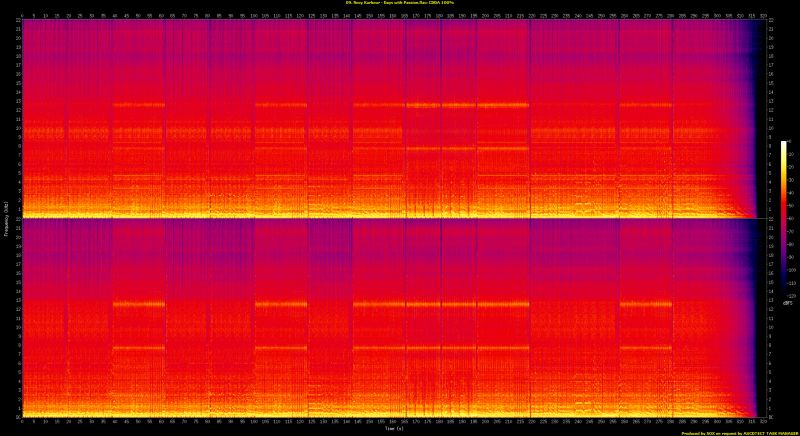
Task: Click the dBFS color scale bar
Action: (785, 220)
